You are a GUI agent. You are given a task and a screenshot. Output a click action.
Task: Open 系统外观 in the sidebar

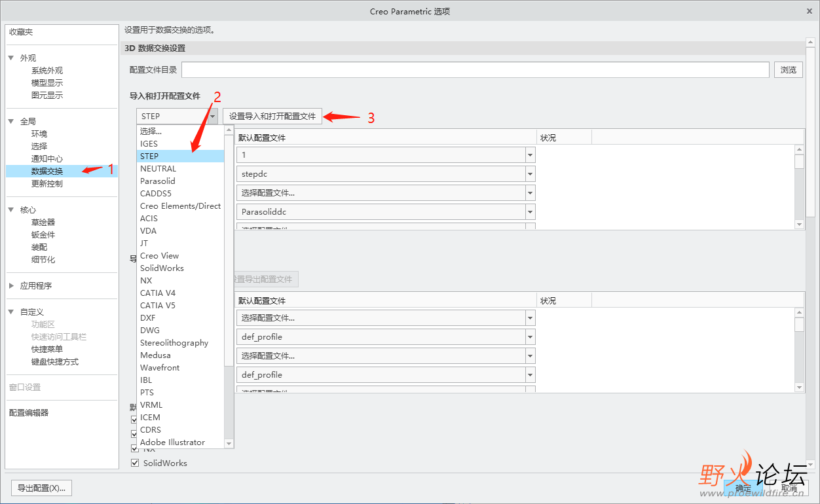click(47, 71)
